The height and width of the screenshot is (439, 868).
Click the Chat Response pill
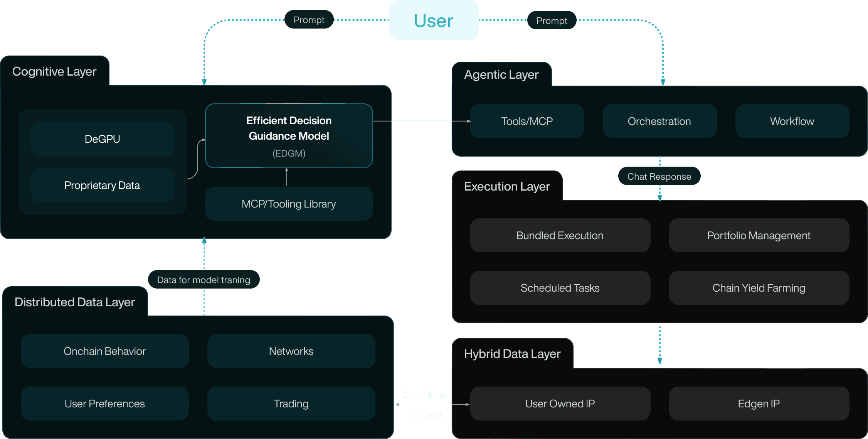click(659, 176)
